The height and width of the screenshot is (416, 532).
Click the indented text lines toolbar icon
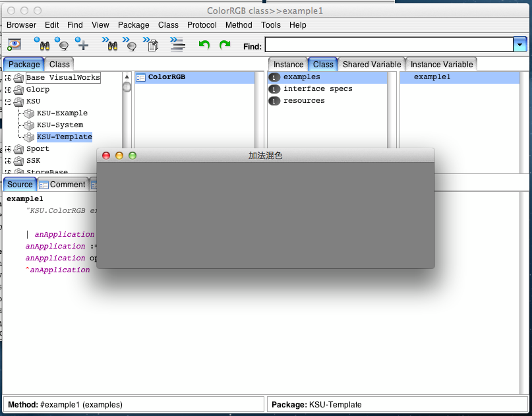tap(177, 44)
